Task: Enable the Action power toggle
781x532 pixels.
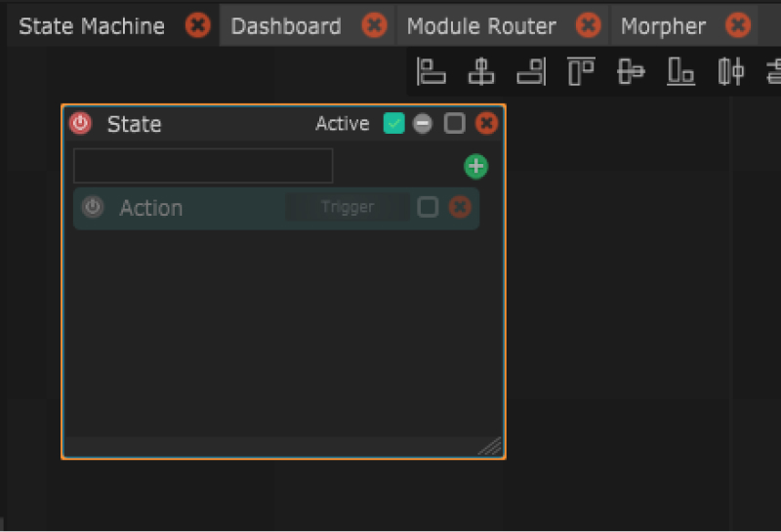Action: click(93, 207)
